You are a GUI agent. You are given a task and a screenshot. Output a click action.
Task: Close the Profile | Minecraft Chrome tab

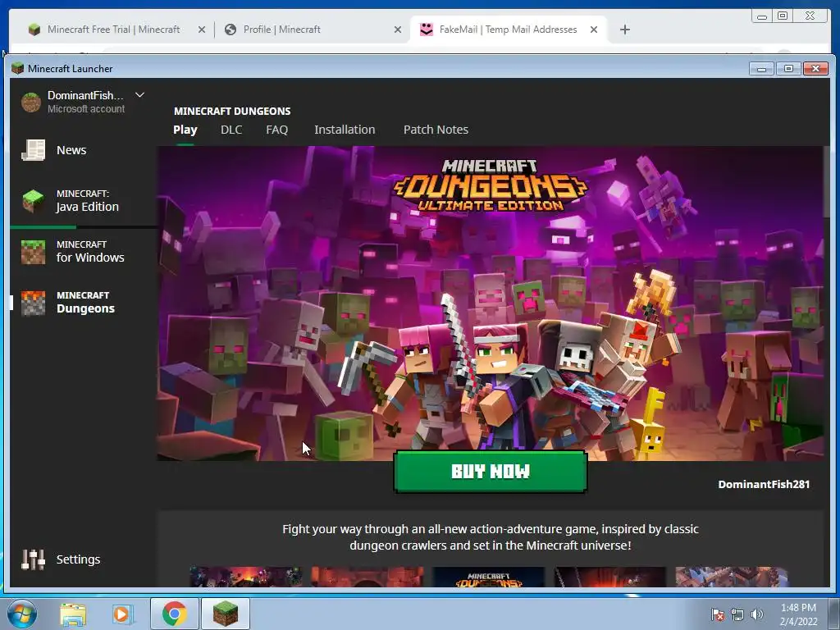[x=398, y=30]
